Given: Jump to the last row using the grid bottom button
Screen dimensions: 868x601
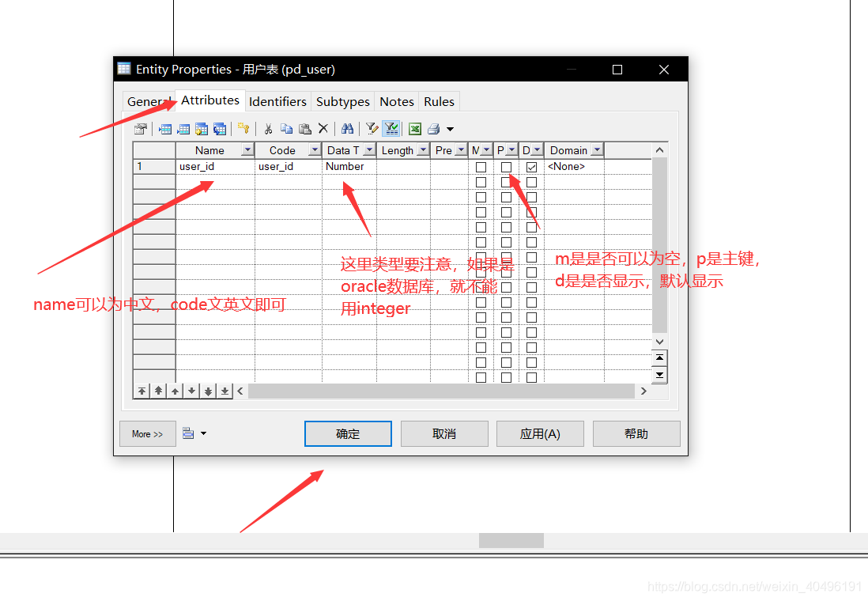Looking at the screenshot, I should point(659,375).
